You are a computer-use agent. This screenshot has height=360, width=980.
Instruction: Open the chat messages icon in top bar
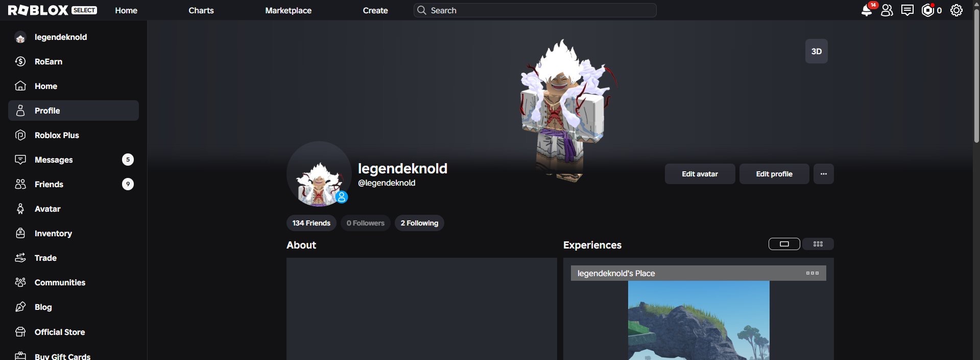point(907,10)
